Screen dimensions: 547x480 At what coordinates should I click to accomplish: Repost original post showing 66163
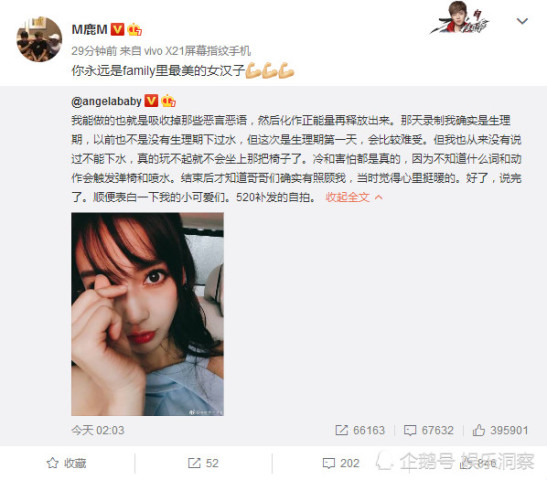point(360,430)
